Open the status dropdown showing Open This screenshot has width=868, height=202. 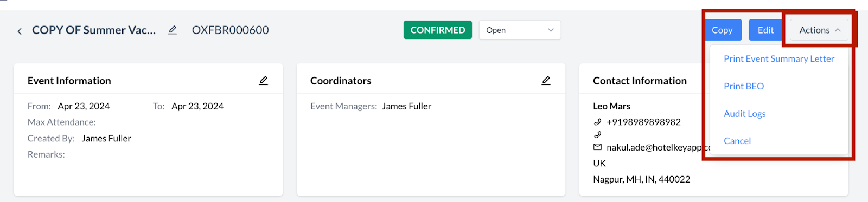(x=520, y=30)
